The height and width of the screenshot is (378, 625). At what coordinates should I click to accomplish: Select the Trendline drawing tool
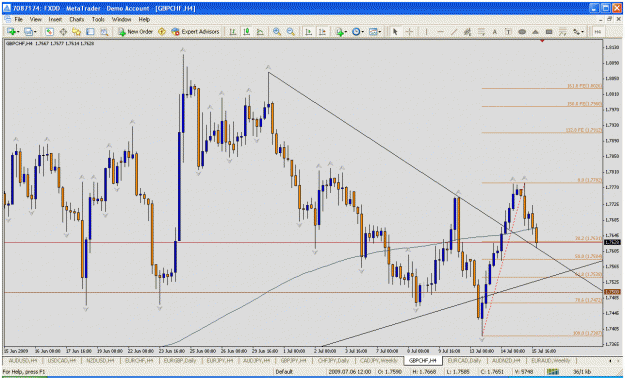click(454, 32)
